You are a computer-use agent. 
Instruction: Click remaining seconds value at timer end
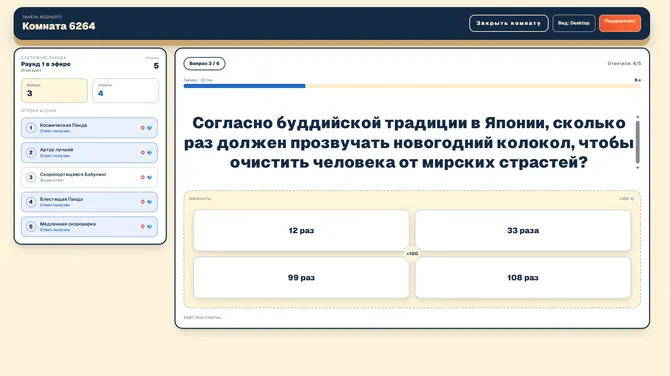(638, 80)
